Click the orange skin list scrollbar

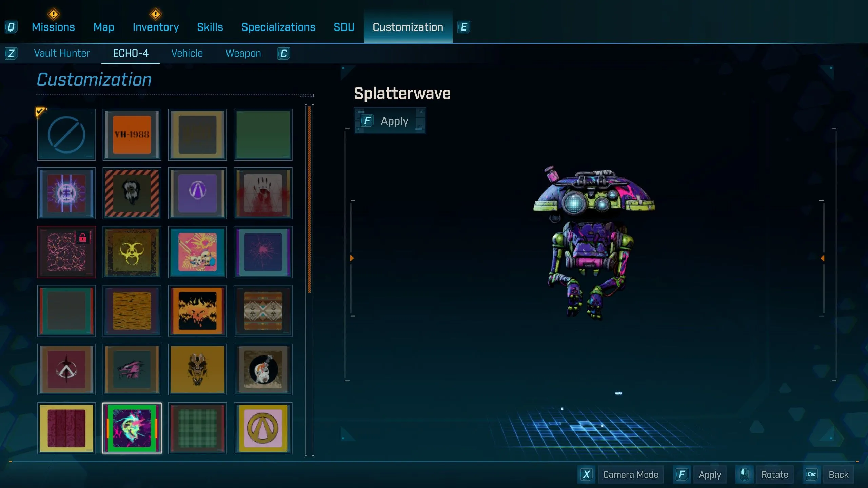tap(309, 200)
